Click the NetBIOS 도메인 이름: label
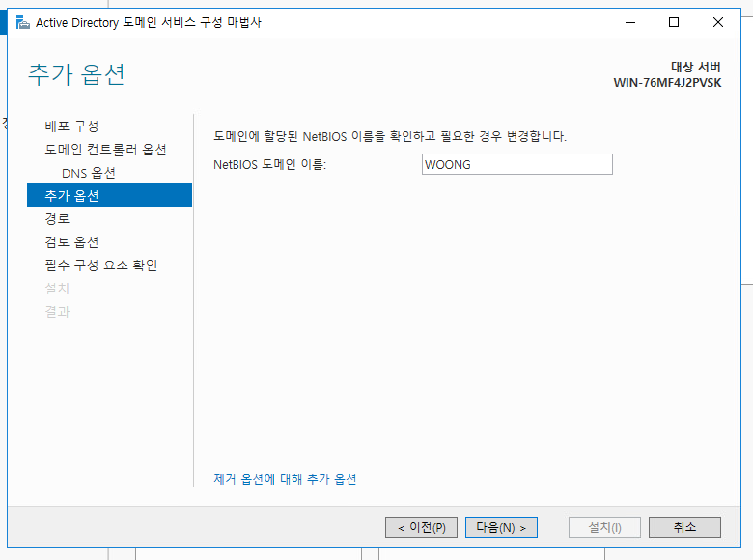The width and height of the screenshot is (753, 560). coord(270,165)
